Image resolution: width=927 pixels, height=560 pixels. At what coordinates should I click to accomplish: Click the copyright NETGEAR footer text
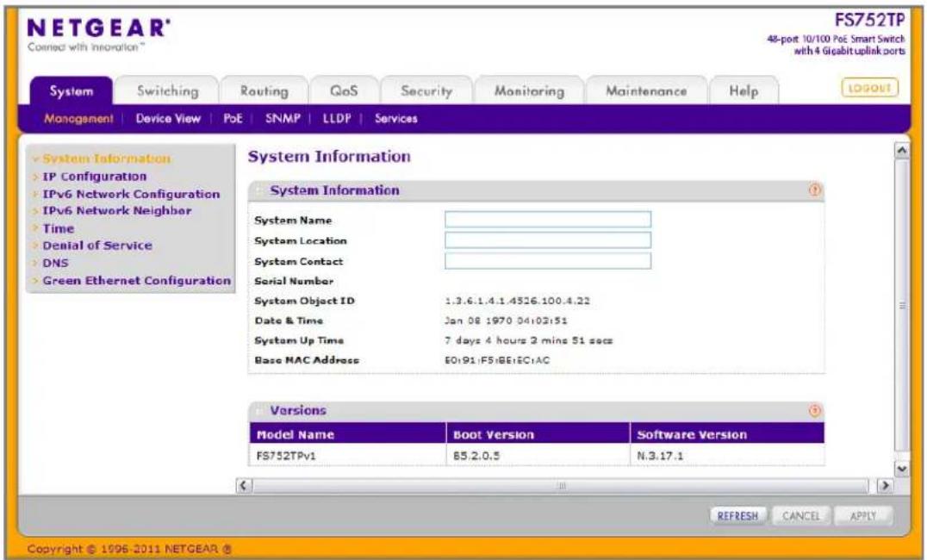click(129, 549)
